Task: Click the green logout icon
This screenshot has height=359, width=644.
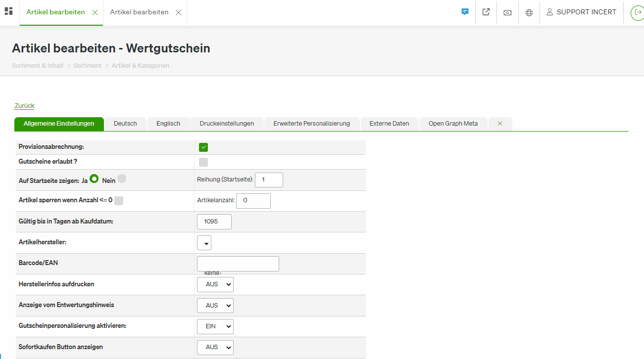Action: tap(637, 12)
